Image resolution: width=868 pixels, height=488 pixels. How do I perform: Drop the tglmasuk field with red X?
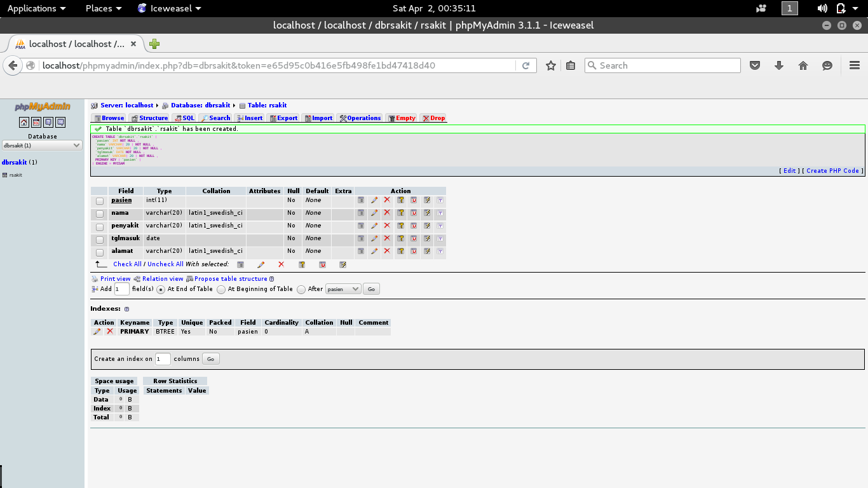click(387, 238)
